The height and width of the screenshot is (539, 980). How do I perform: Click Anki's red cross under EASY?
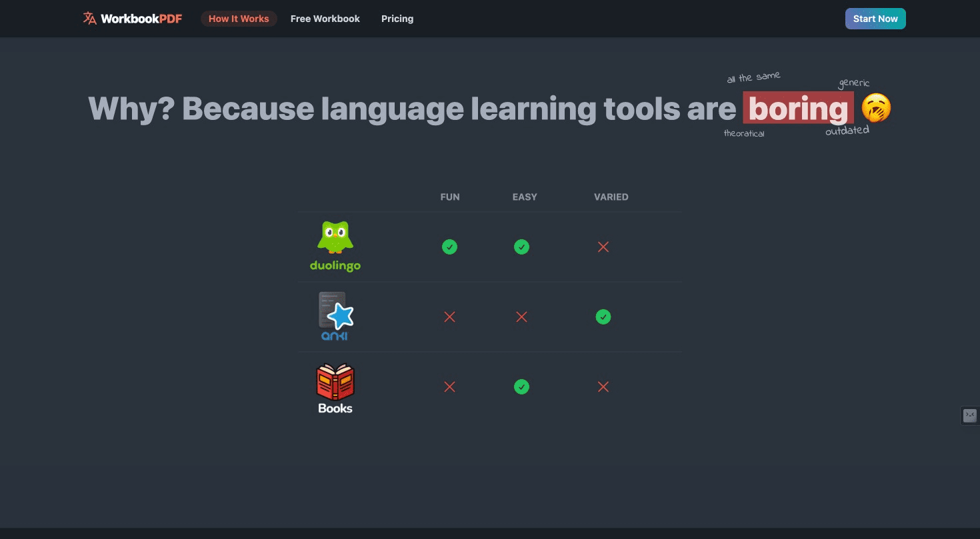coord(521,317)
